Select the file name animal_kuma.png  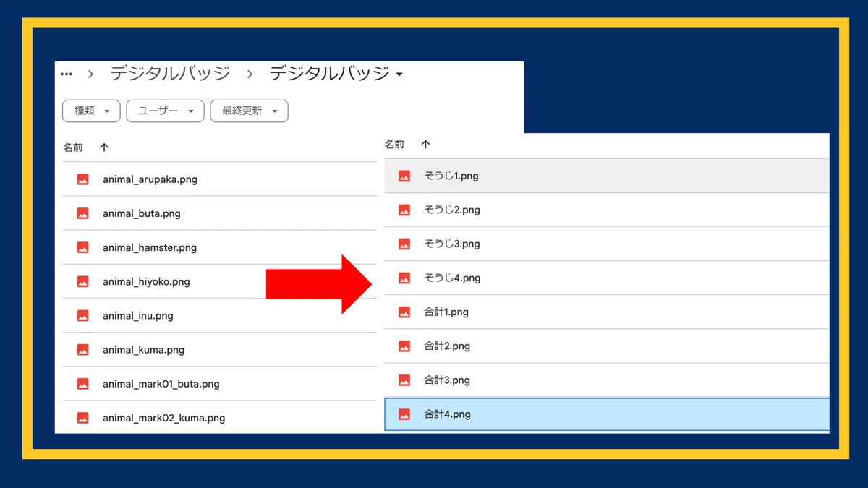click(x=143, y=350)
